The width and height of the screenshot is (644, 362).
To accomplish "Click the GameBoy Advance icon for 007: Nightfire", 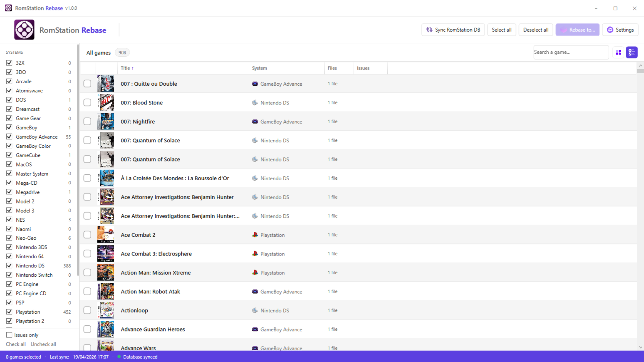I will tap(255, 122).
